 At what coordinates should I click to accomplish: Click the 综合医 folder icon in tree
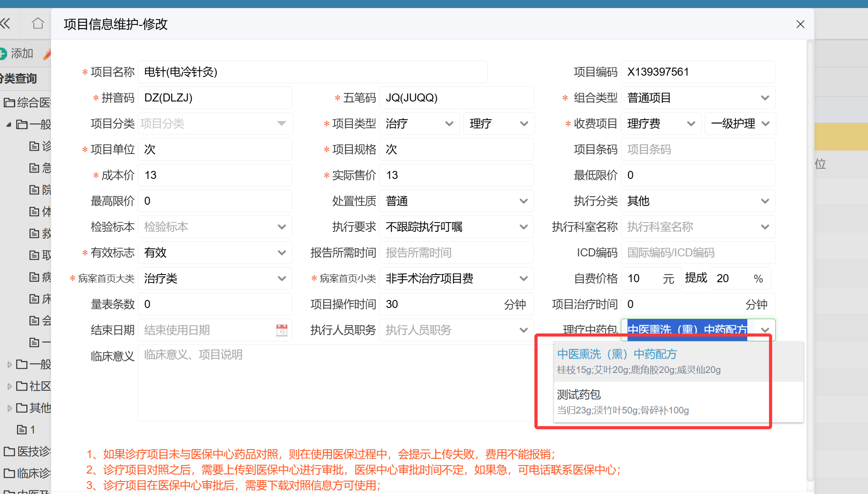(x=9, y=103)
